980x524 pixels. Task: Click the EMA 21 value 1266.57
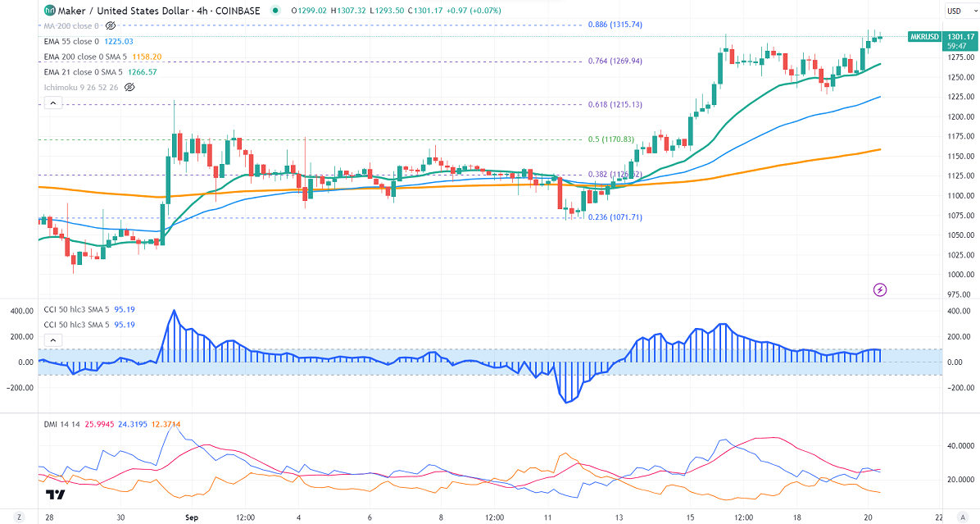143,72
